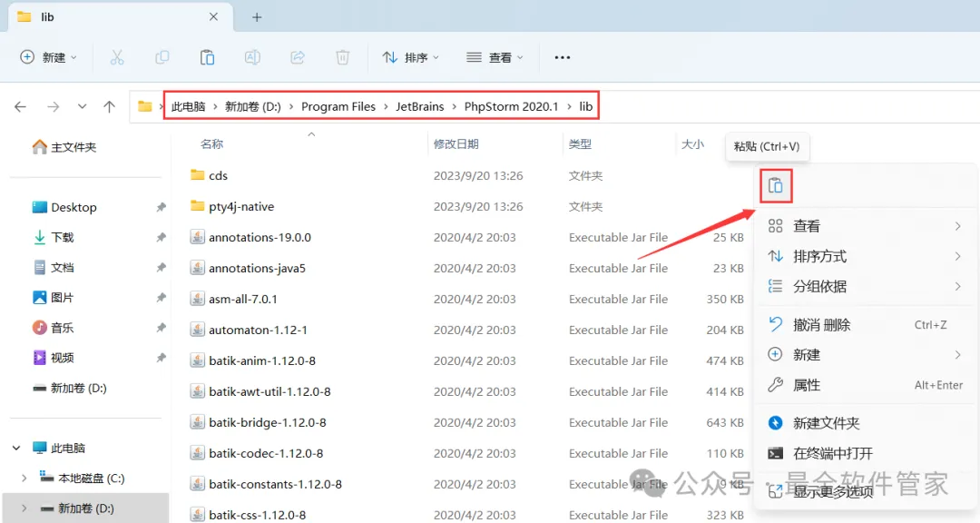Viewport: 980px width, 523px height.
Task: Collapse the 此电脑 tree node
Action: point(17,448)
